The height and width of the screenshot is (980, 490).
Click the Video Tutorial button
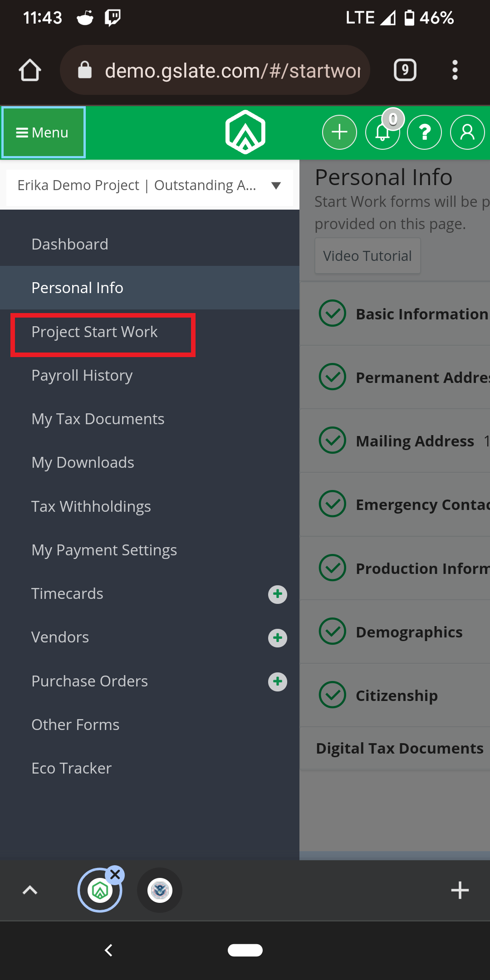(367, 256)
